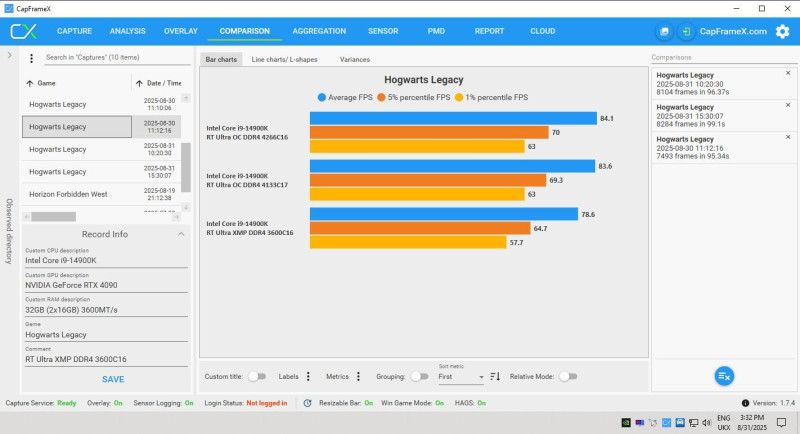800x434 pixels.
Task: Click ENG language indicator in taskbar
Action: [723, 418]
